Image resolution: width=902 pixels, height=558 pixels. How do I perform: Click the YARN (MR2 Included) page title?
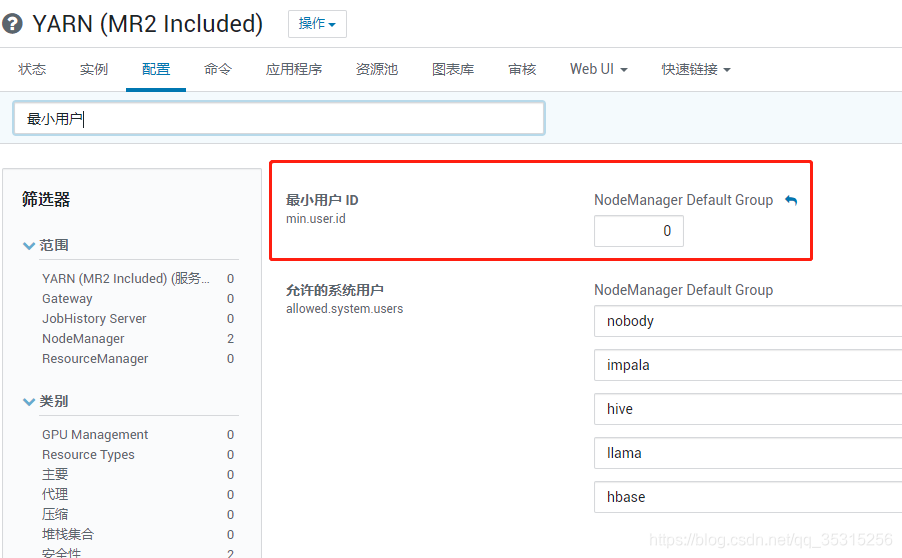coord(148,24)
